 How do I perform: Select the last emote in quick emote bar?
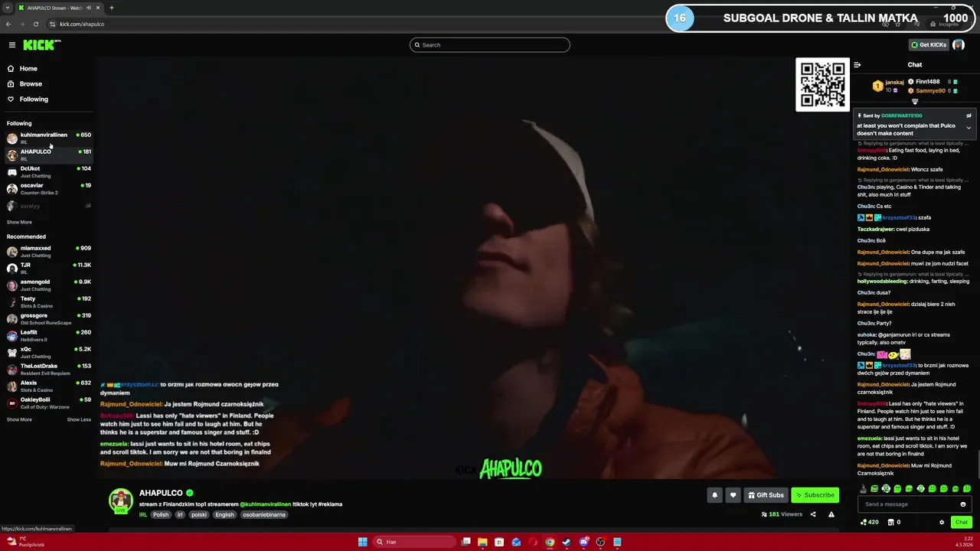coord(967,488)
